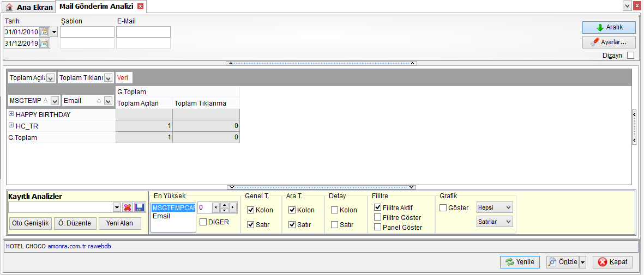Open date range preset dropdown arrow

54,32
